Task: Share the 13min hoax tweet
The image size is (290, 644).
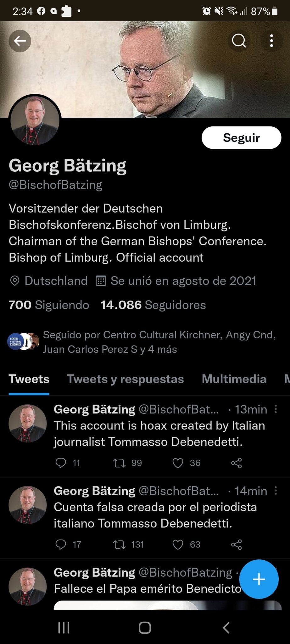Action: point(236,463)
